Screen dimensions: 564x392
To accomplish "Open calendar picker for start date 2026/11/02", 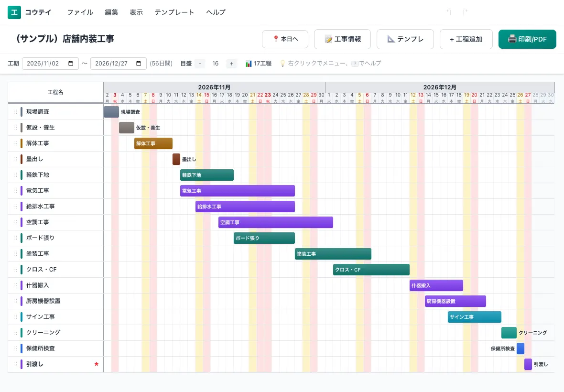I will (71, 63).
